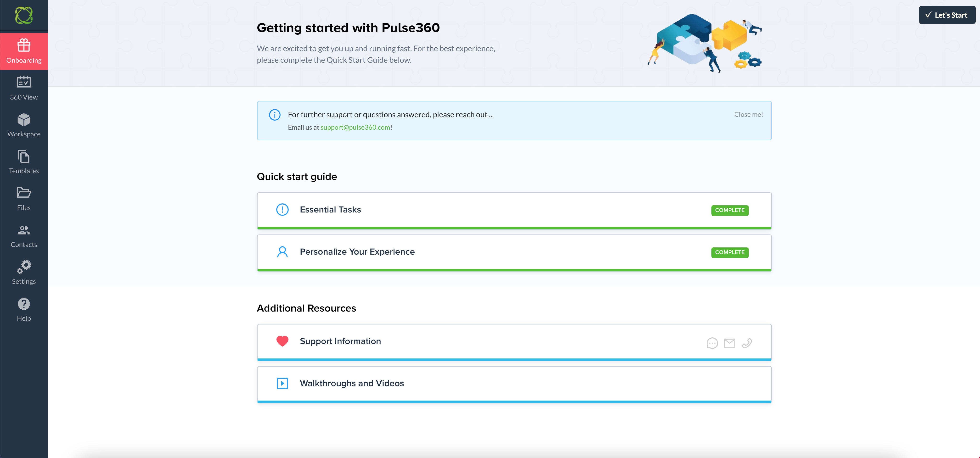Open the support@pulse360.com email link
Viewport: 980px width, 458px height.
coord(355,128)
